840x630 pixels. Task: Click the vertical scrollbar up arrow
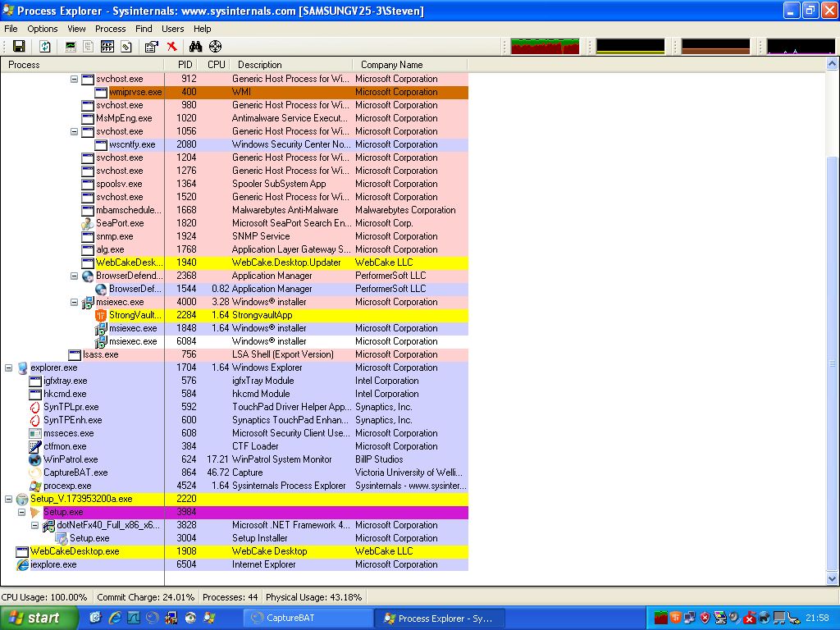point(832,64)
